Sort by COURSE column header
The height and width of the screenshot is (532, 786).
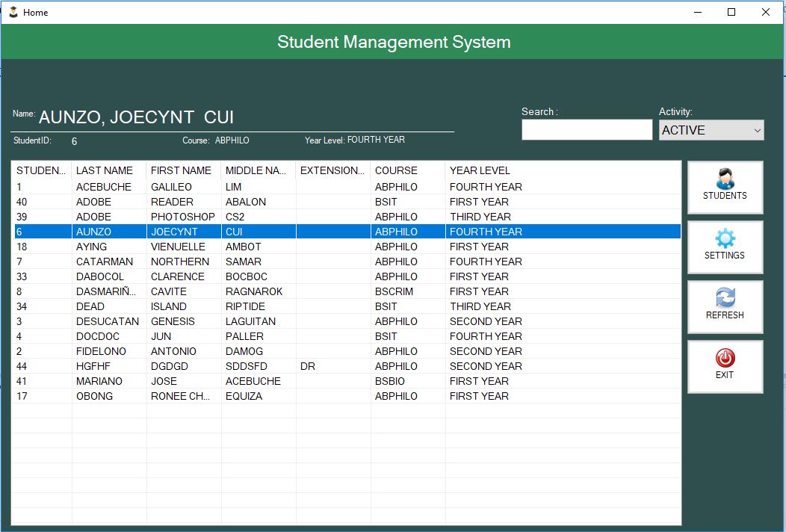396,170
